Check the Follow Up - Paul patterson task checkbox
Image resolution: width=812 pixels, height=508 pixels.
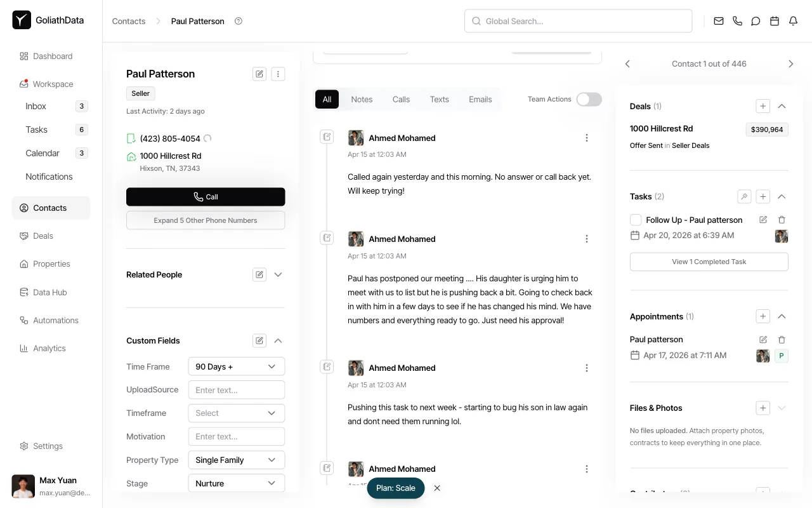click(636, 220)
